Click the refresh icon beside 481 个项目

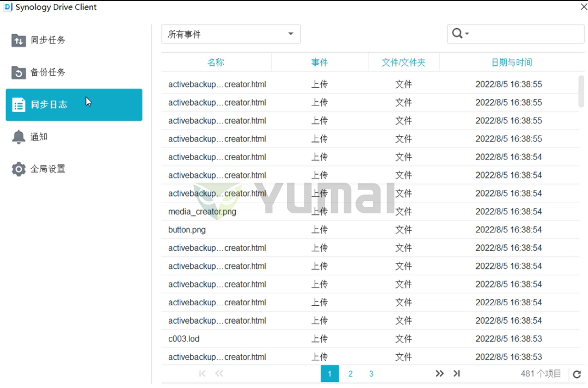(577, 374)
